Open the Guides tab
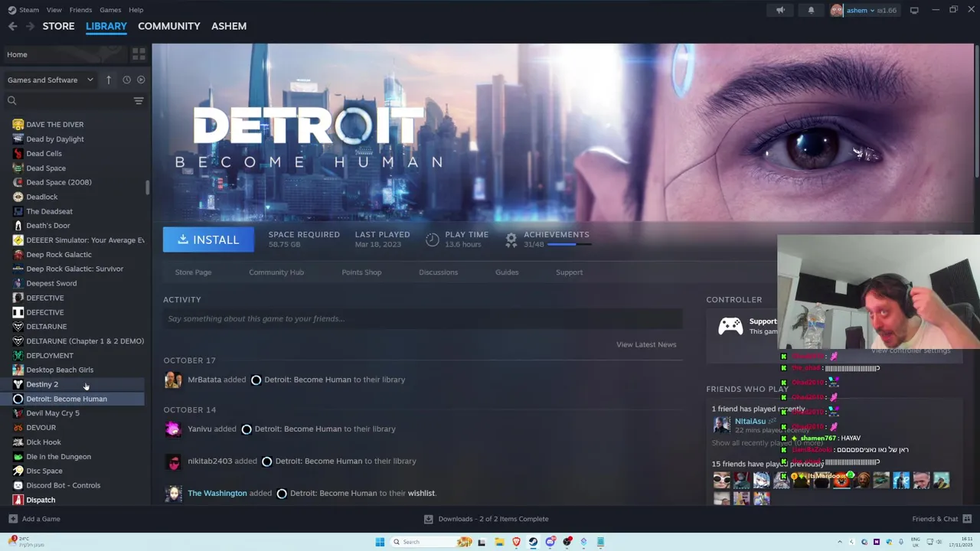The height and width of the screenshot is (551, 980). [507, 272]
